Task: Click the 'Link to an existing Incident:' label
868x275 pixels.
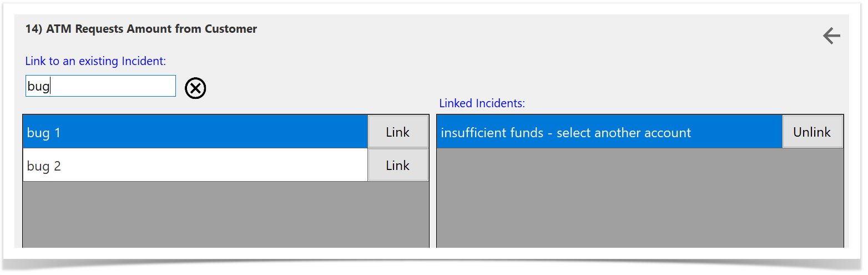Action: 95,61
